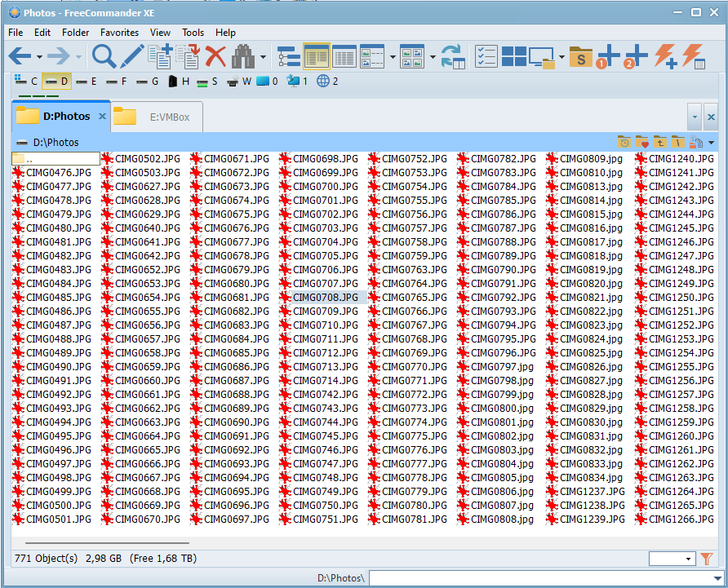The height and width of the screenshot is (588, 728).
Task: Go to the root folder icon
Action: [678, 142]
